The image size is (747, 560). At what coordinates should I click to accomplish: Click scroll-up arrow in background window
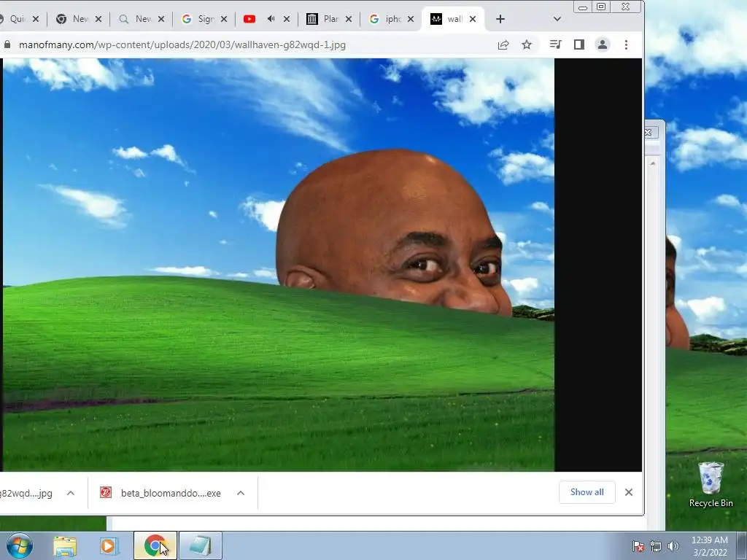point(653,163)
